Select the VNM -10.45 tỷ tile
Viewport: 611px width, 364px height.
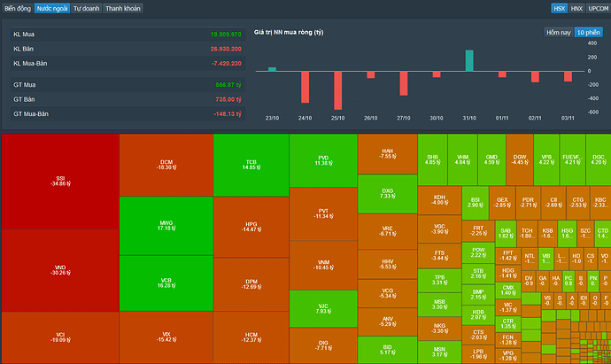(323, 265)
